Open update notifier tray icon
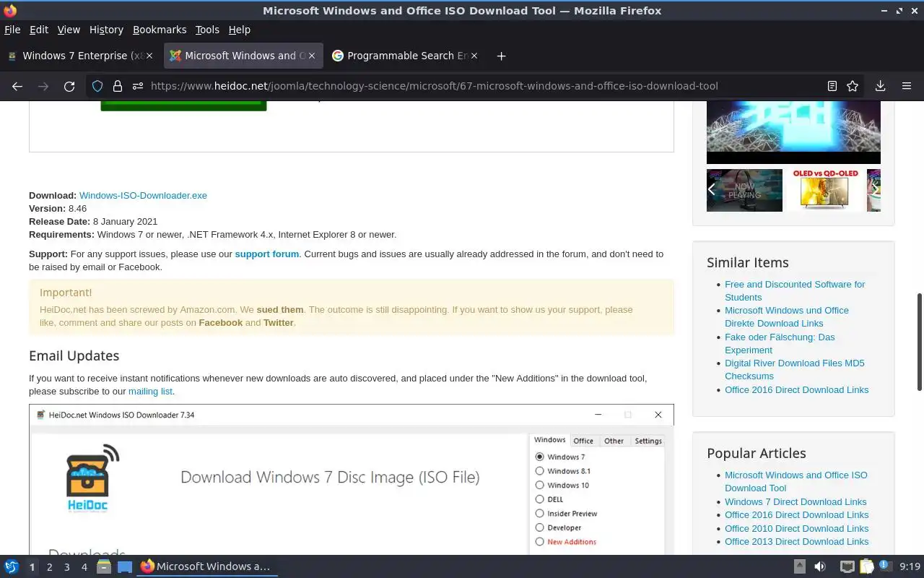 [x=886, y=566]
